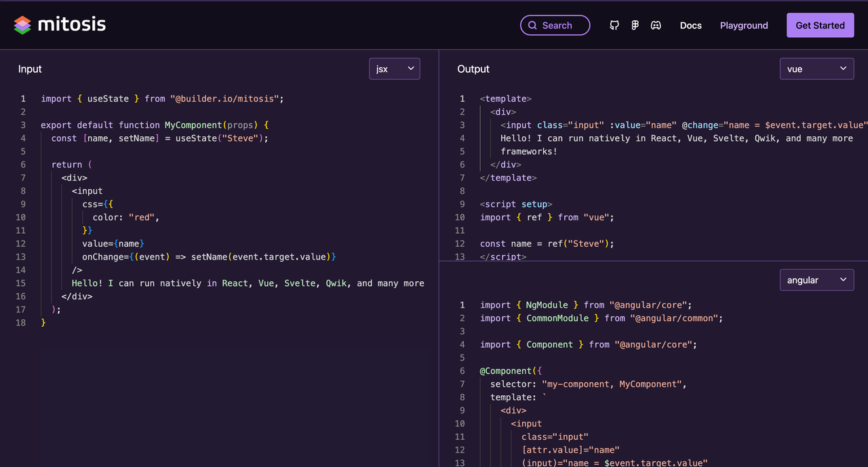Click the Mitosis layered logo icon
Screen dimensions: 868x467
coord(22,25)
